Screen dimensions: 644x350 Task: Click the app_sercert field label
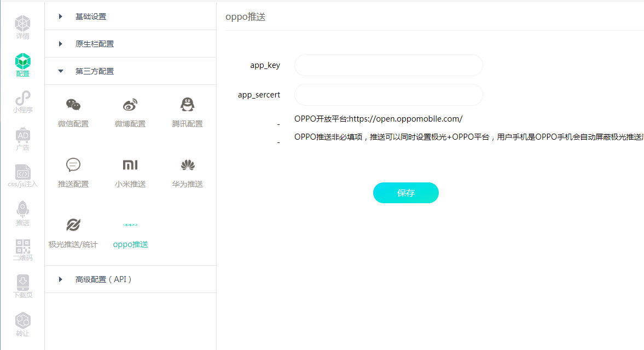(x=259, y=95)
